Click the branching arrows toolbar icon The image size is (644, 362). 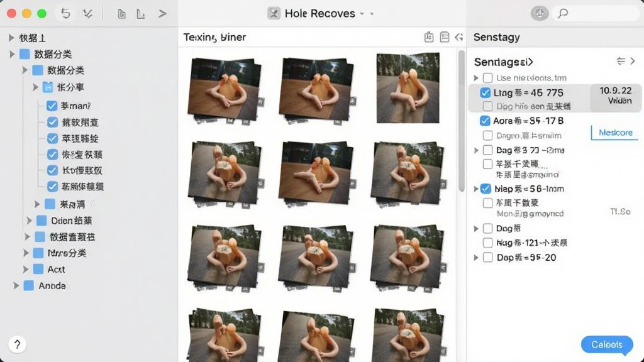[x=87, y=14]
